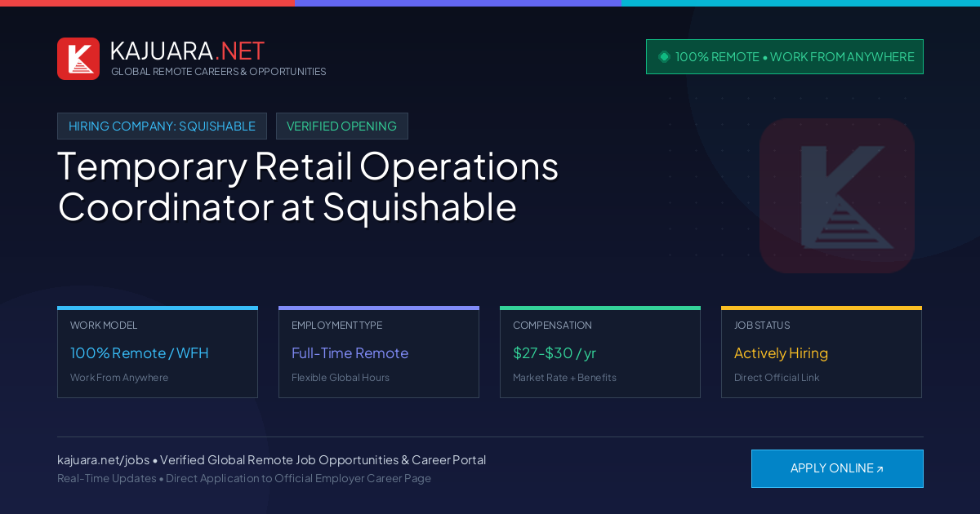The height and width of the screenshot is (514, 980).
Task: Select the HIRING COMPANY: SQUISHABLE tag
Action: point(162,126)
